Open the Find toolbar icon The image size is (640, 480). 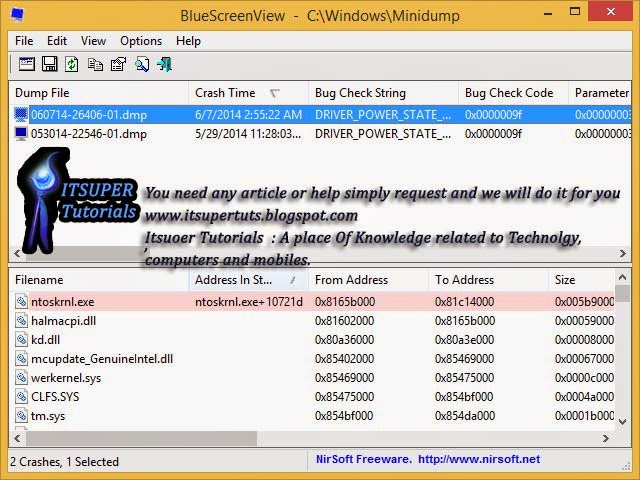142,64
